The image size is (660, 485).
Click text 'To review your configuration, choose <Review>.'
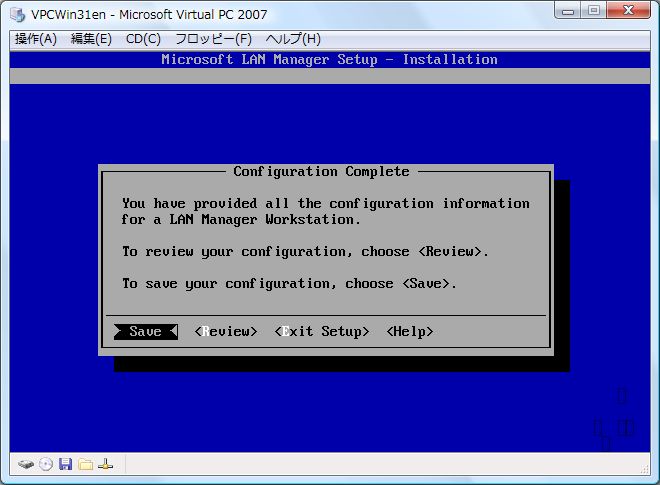[x=305, y=252]
